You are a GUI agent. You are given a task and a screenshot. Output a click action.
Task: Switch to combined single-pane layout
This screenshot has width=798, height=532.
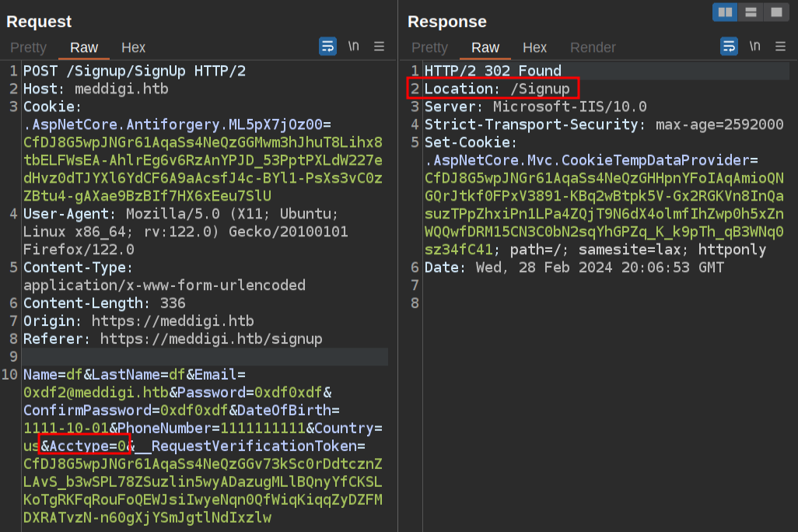pos(776,12)
